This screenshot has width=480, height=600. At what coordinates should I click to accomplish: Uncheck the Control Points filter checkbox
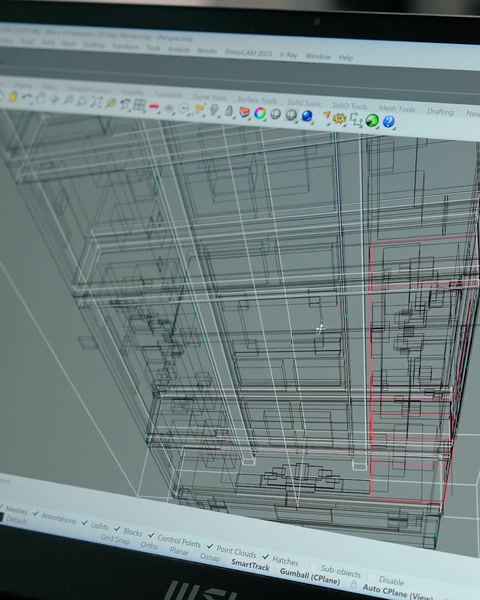pos(151,535)
